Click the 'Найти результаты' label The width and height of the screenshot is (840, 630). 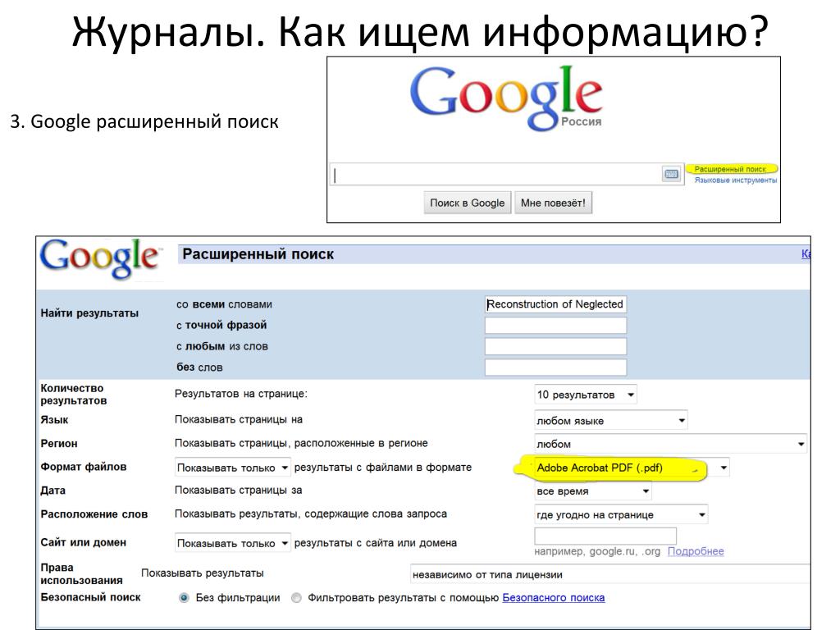pos(89,313)
